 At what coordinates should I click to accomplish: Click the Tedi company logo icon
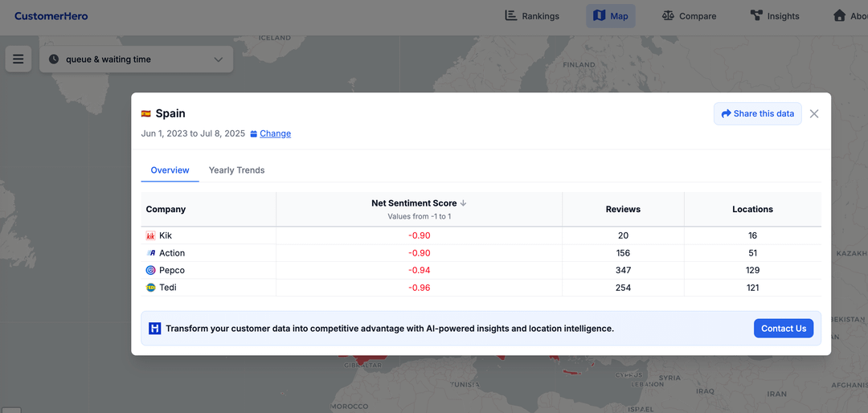150,288
